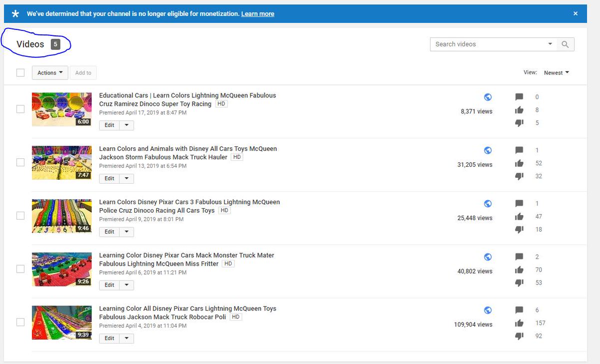Open thumbnail of 9:46 video
This screenshot has height=364, width=600.
(x=62, y=216)
